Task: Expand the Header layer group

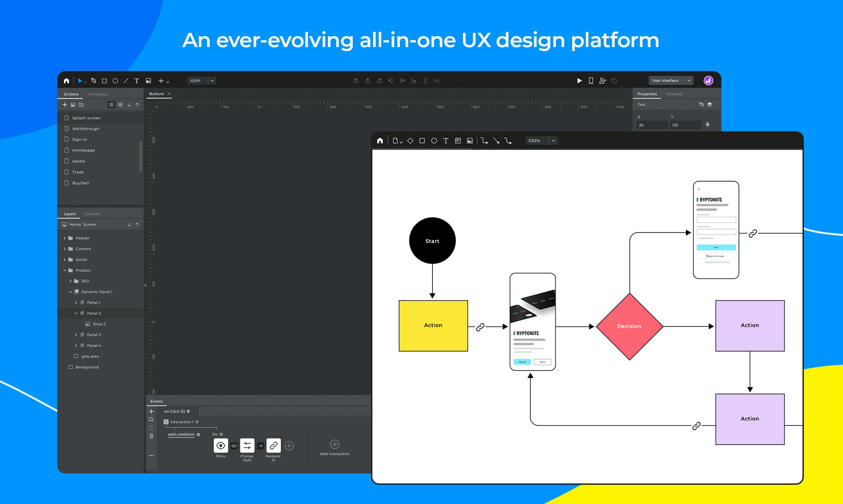Action: coord(65,238)
